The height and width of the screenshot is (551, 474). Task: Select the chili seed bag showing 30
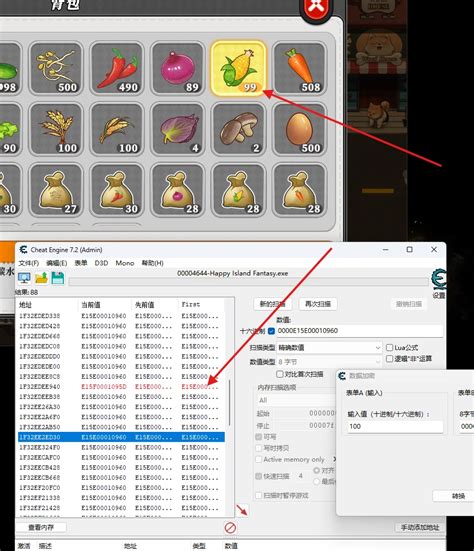pyautogui.click(x=117, y=190)
